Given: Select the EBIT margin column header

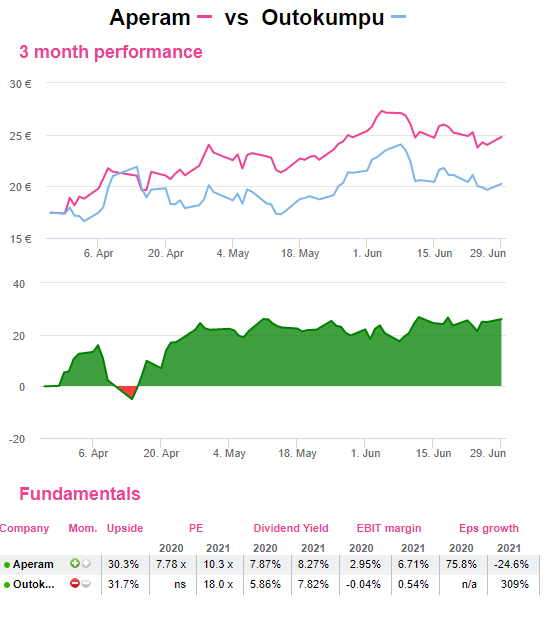Looking at the screenshot, I should [389, 528].
